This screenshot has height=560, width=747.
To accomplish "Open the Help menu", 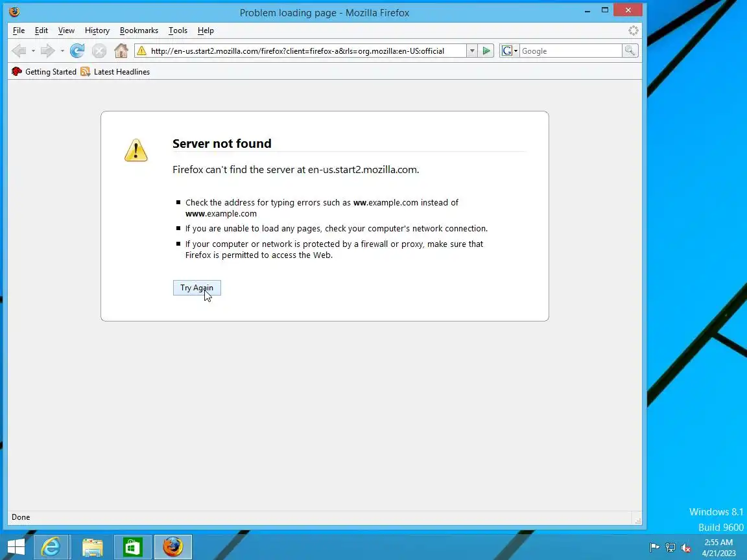I will 206,30.
